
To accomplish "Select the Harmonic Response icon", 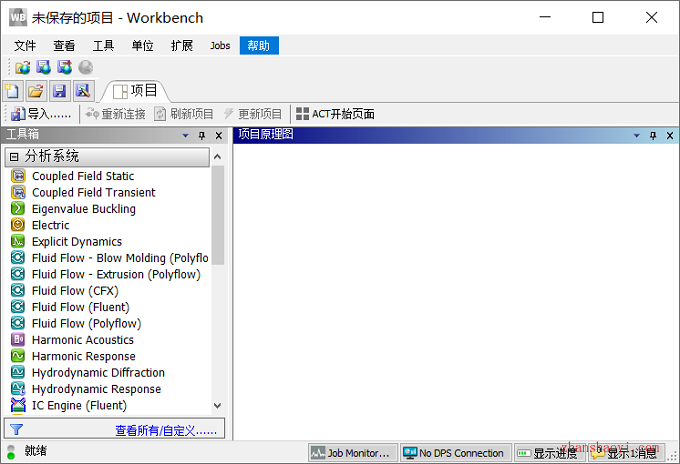I will click(18, 356).
